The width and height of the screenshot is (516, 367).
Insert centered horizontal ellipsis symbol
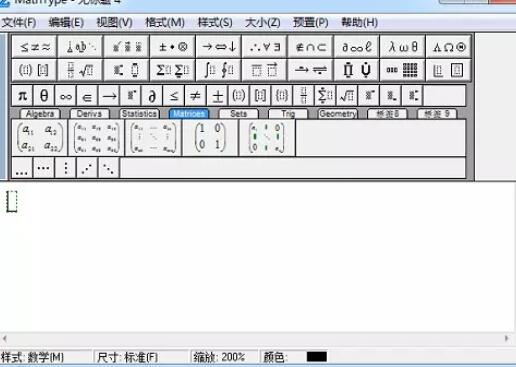click(44, 168)
